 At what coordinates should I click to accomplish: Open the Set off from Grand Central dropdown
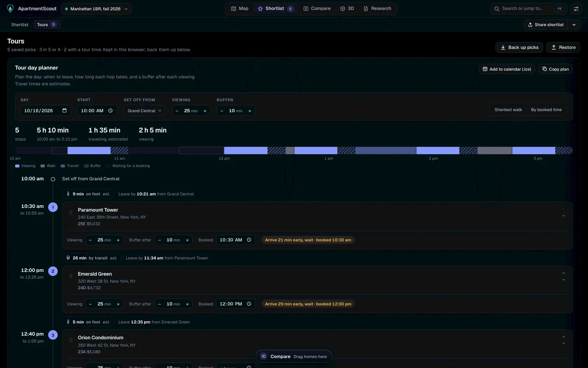pyautogui.click(x=144, y=111)
